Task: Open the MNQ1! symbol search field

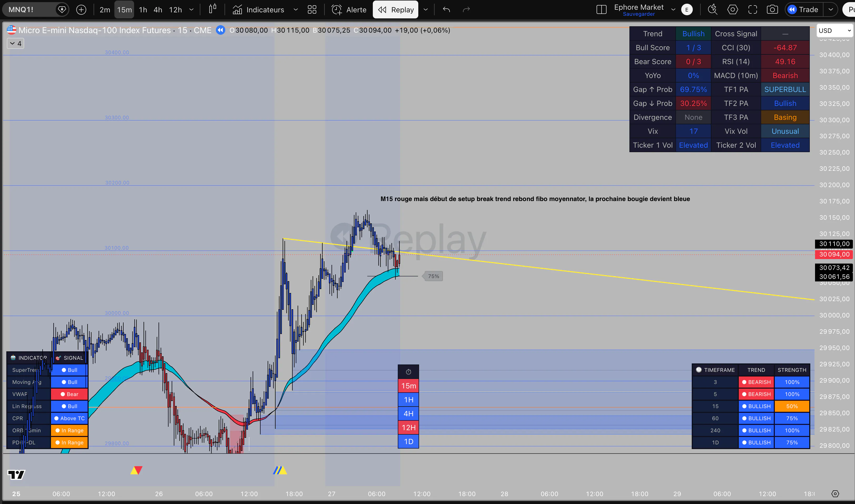Action: (x=29, y=9)
